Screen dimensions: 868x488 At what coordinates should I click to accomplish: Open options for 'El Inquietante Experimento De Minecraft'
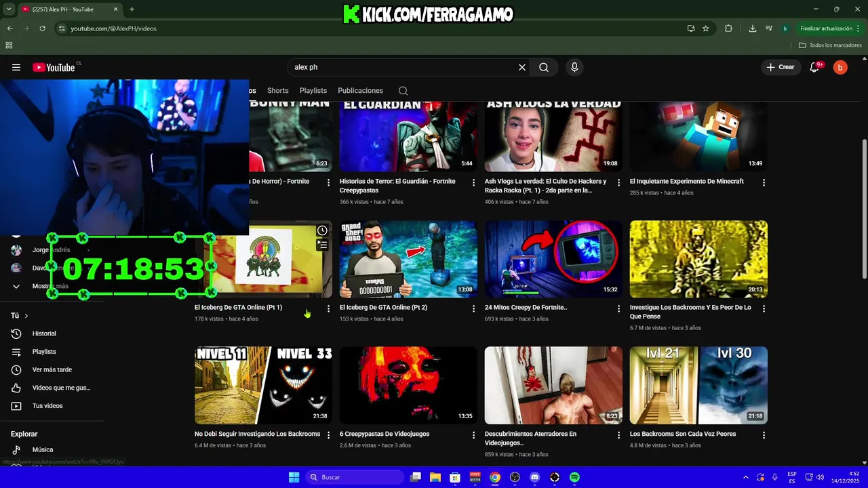[764, 182]
